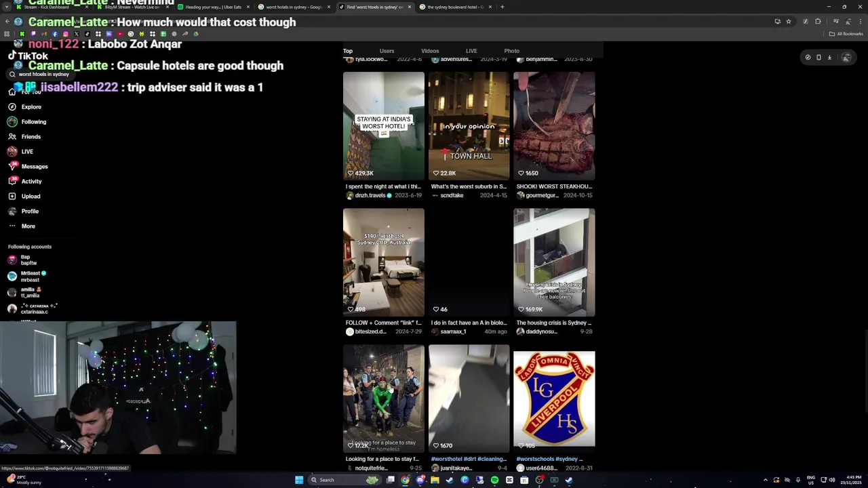Switch to 'worst hotels in sydney - Google' tab

click(x=294, y=7)
